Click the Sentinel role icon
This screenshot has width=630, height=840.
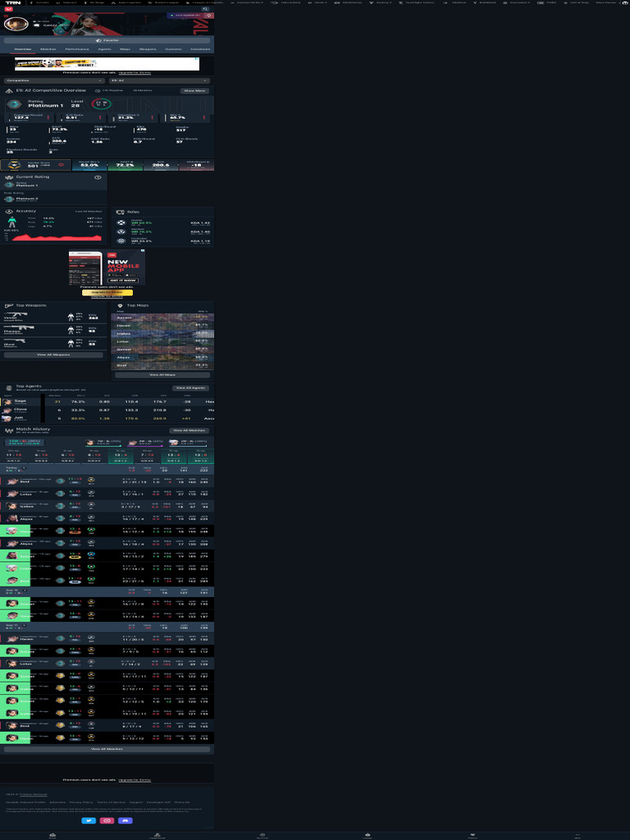[121, 231]
